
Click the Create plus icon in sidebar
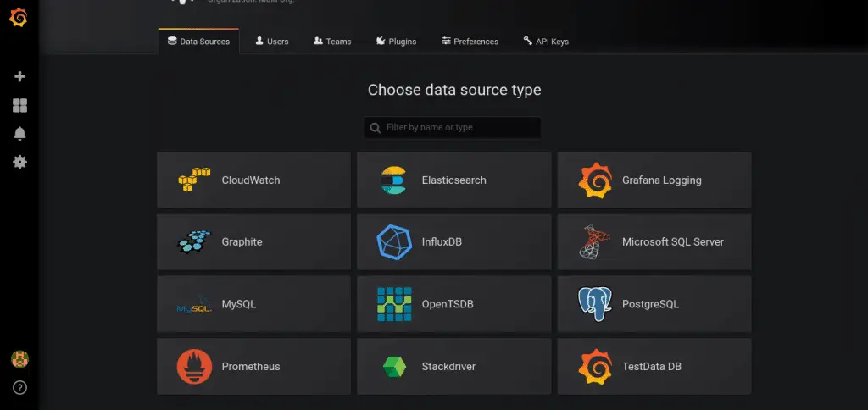pos(20,76)
